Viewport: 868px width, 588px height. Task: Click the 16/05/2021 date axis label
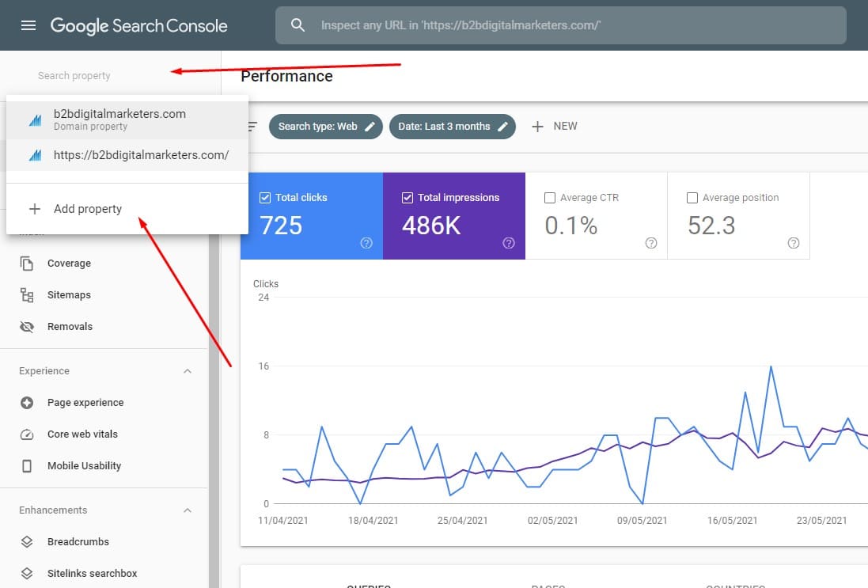[733, 521]
